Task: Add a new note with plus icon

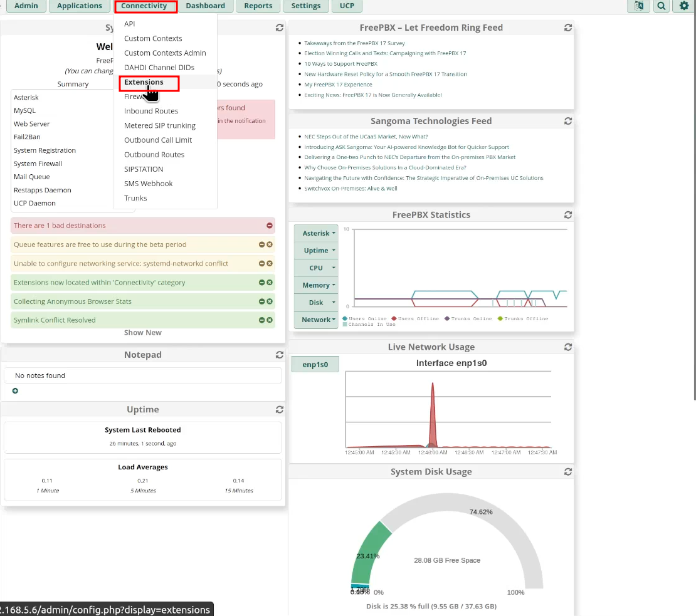Action: [15, 390]
